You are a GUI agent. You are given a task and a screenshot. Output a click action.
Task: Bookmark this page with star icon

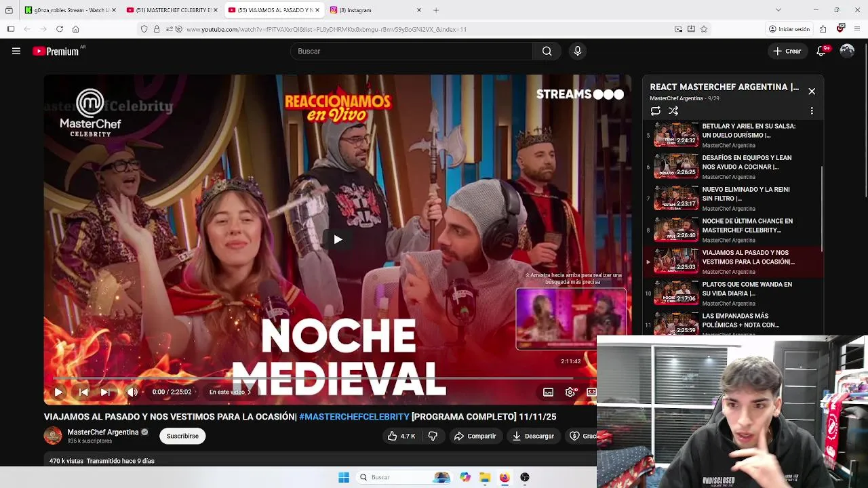(704, 29)
